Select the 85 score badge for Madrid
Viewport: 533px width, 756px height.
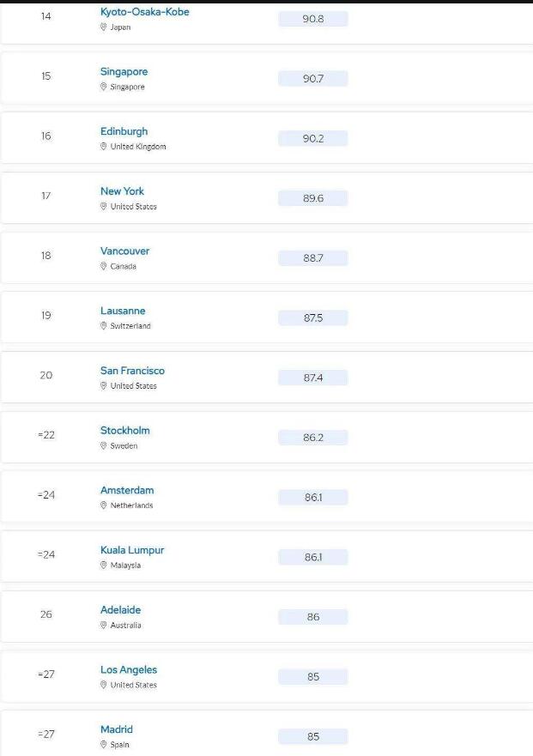click(x=313, y=736)
